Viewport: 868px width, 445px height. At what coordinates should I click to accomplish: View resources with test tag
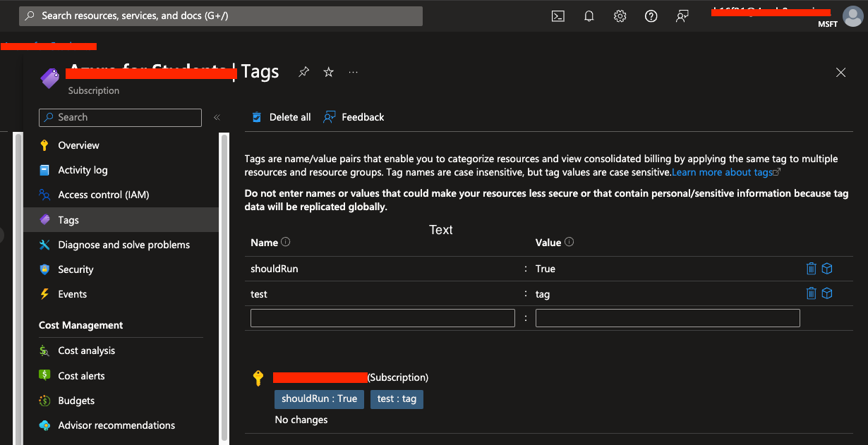(827, 293)
